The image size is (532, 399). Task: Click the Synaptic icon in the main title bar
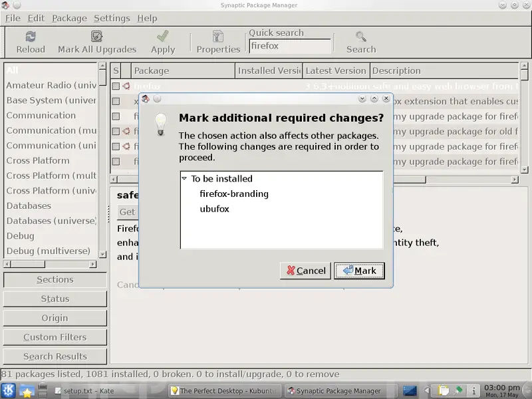tap(5, 5)
